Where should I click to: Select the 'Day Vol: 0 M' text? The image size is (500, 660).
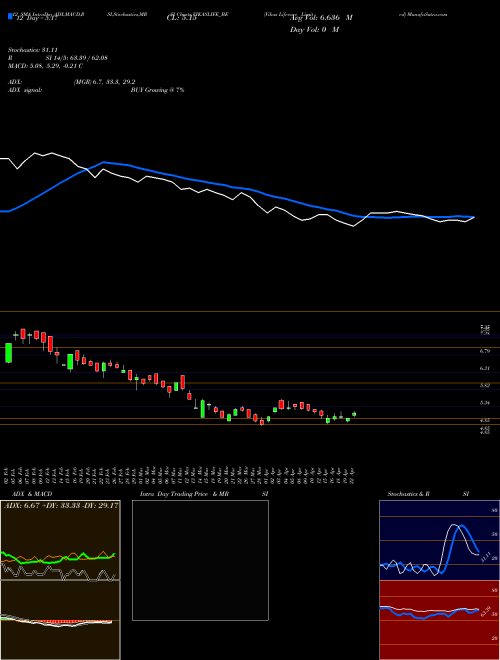pos(314,29)
